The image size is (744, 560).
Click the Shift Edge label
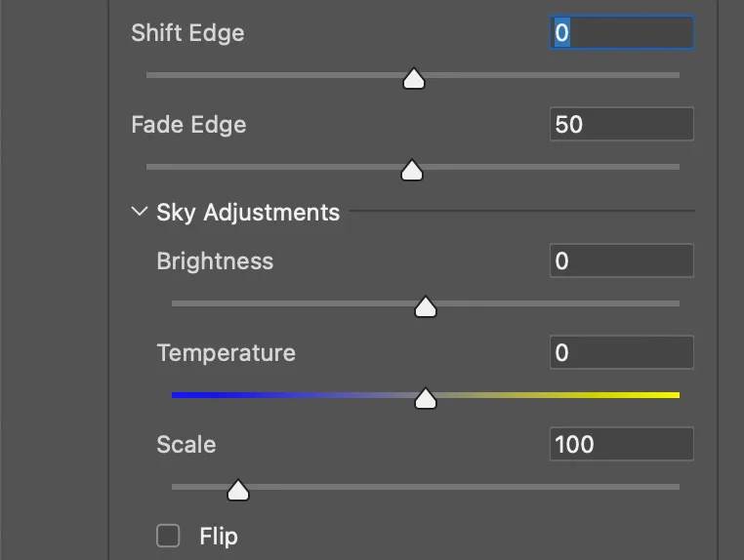187,33
